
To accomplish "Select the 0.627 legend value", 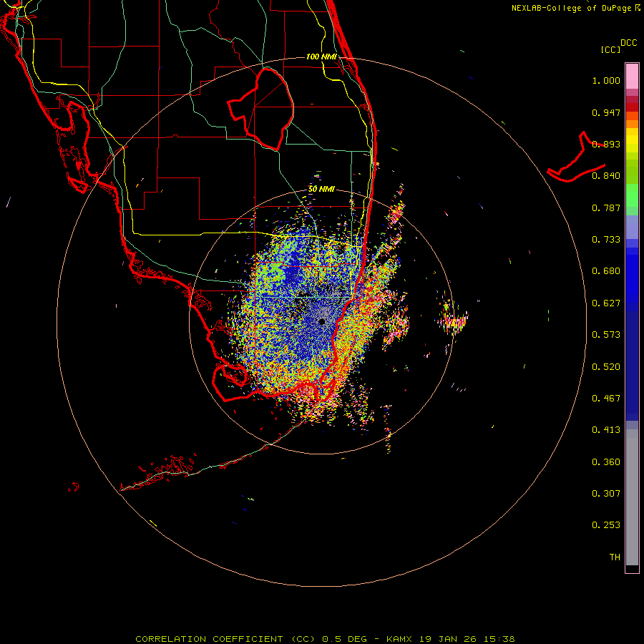I will pos(606,303).
